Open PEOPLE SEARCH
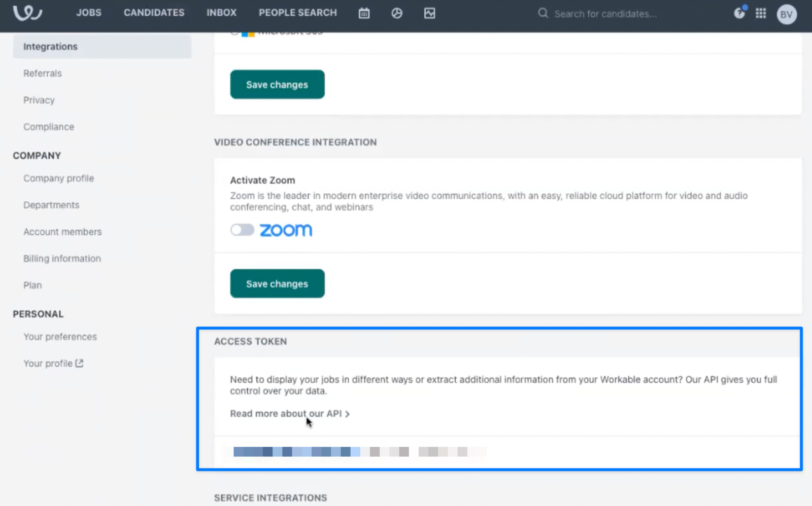 298,13
